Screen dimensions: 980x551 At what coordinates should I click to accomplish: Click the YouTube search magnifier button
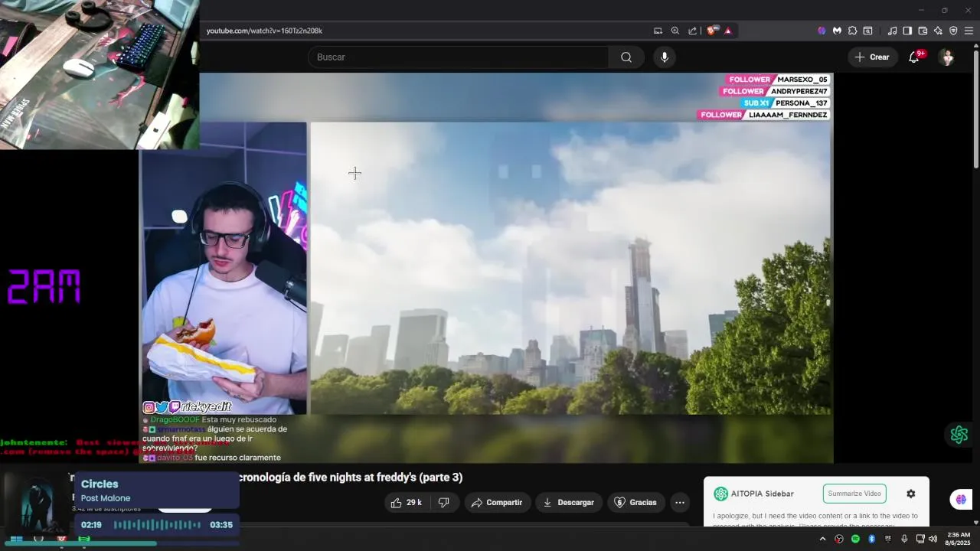626,57
